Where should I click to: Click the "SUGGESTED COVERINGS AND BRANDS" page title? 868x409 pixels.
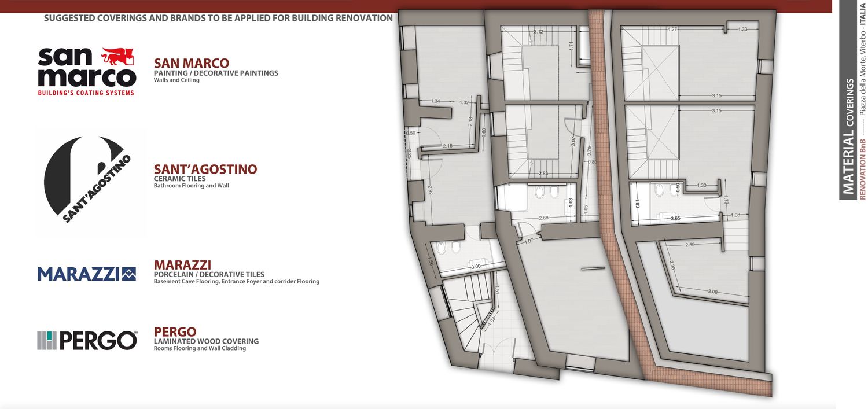(218, 18)
